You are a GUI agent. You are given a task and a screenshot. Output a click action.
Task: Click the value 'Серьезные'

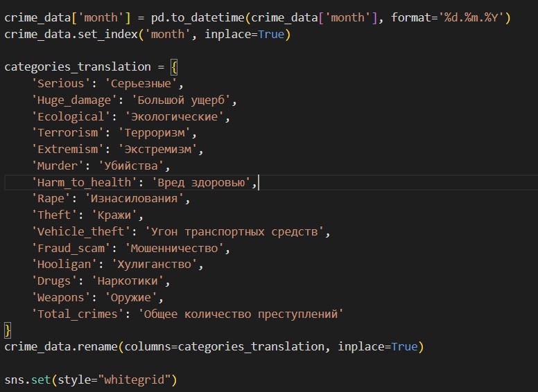tap(141, 84)
